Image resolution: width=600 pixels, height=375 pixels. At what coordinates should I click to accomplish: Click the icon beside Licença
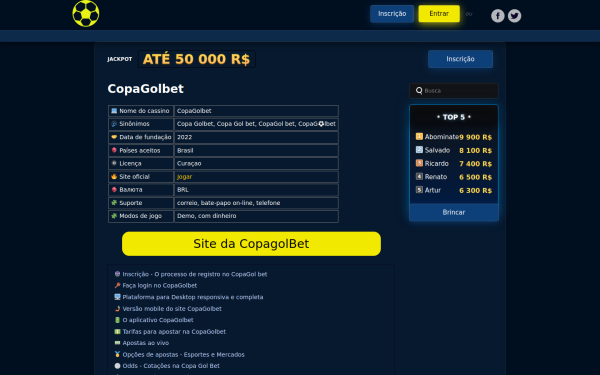click(x=114, y=163)
